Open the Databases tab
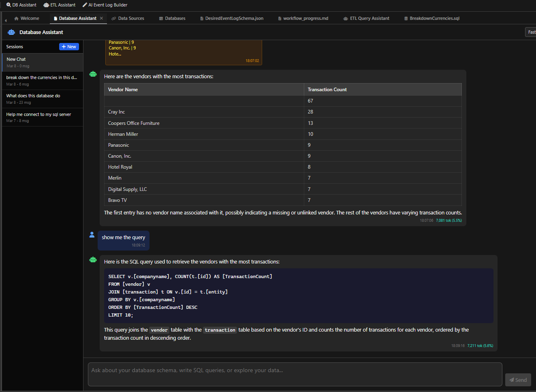536x392 pixels. pos(172,18)
